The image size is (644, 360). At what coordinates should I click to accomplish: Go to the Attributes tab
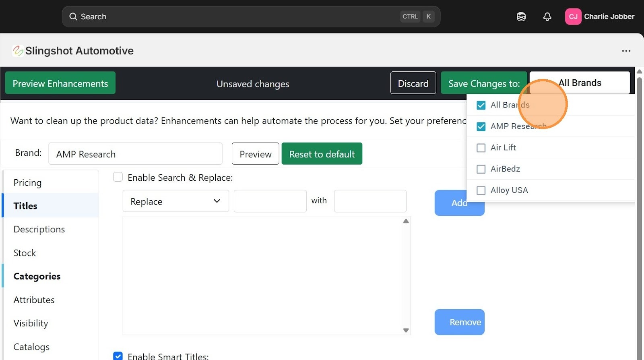coord(50,300)
